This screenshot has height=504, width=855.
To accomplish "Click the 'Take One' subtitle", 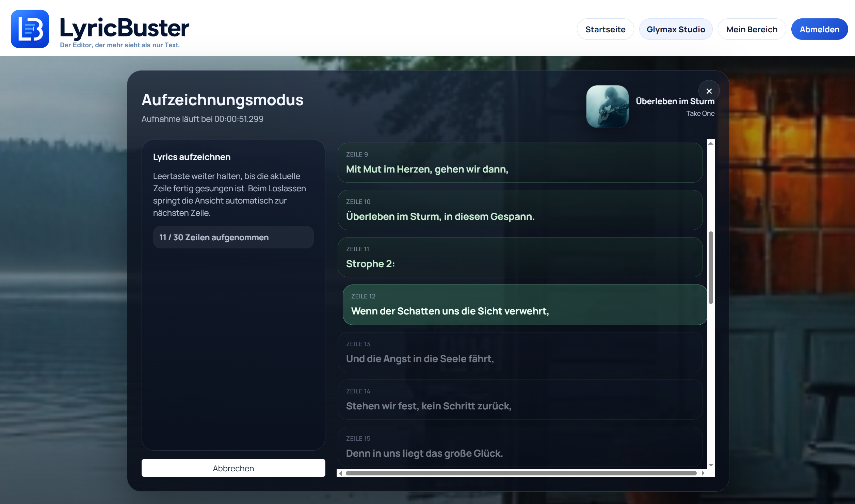I will tap(700, 113).
